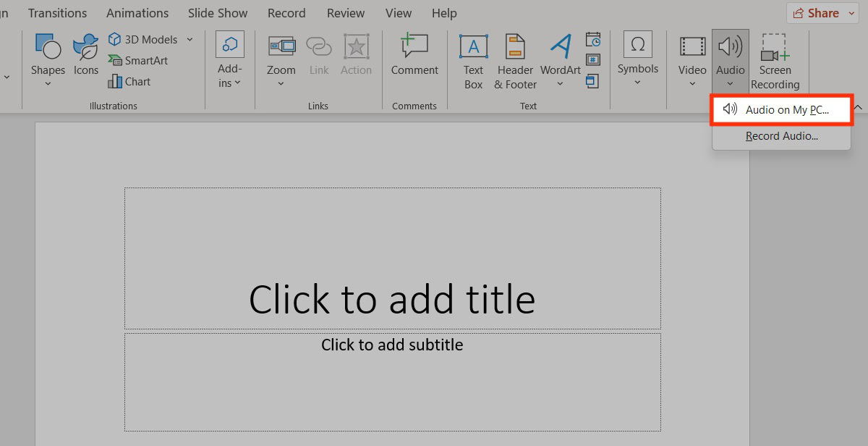Open the Symbols dropdown
The height and width of the screenshot is (446, 868).
pos(637,82)
